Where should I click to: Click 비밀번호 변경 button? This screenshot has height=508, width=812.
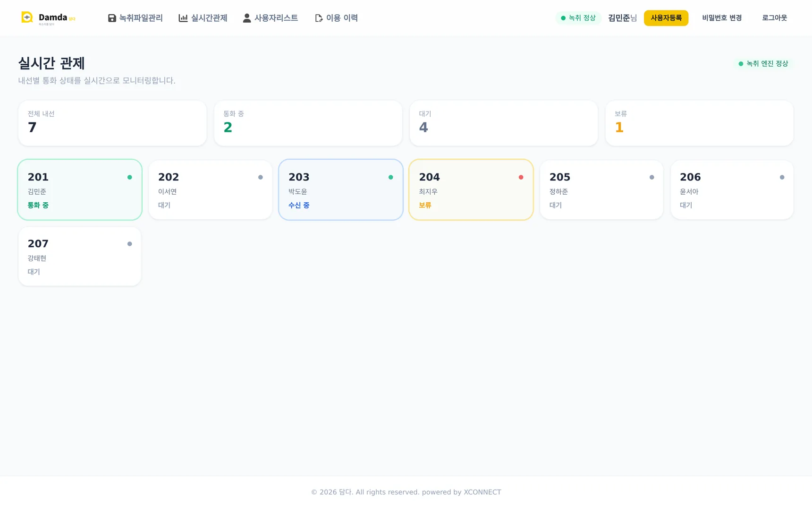click(x=722, y=18)
